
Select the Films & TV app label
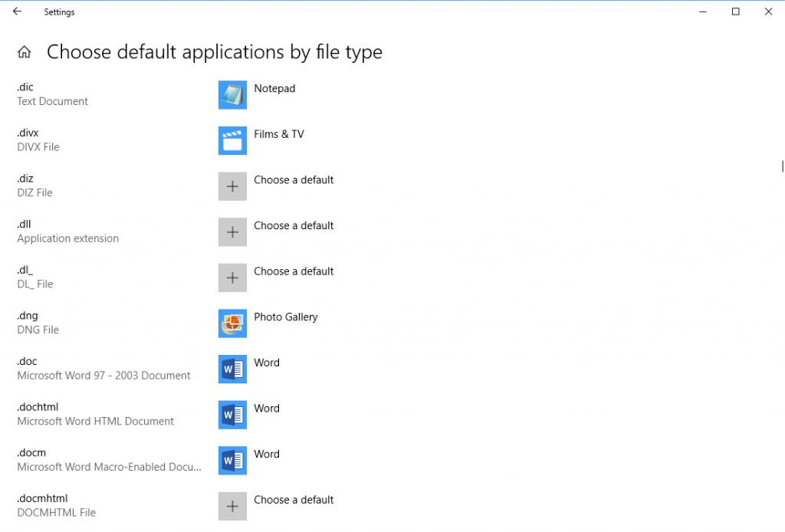pos(279,134)
